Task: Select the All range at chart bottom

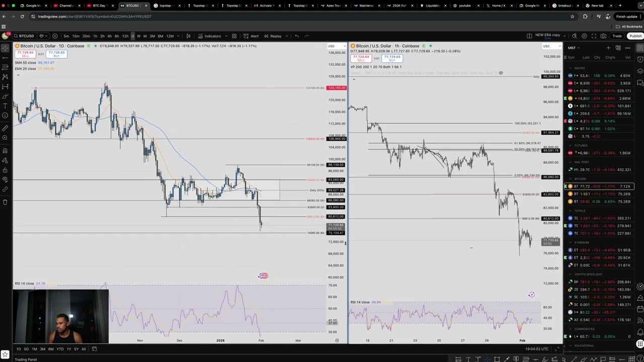Action: [x=84, y=349]
